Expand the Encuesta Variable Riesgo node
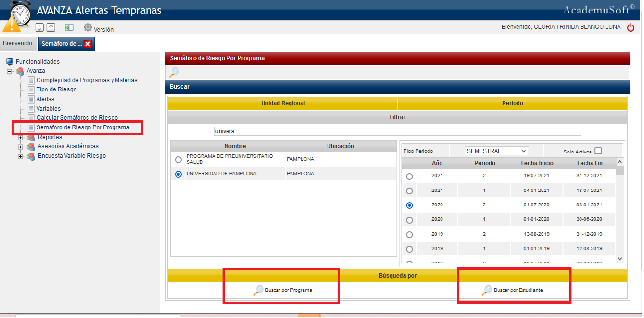Image resolution: width=644 pixels, height=318 pixels. [x=20, y=156]
